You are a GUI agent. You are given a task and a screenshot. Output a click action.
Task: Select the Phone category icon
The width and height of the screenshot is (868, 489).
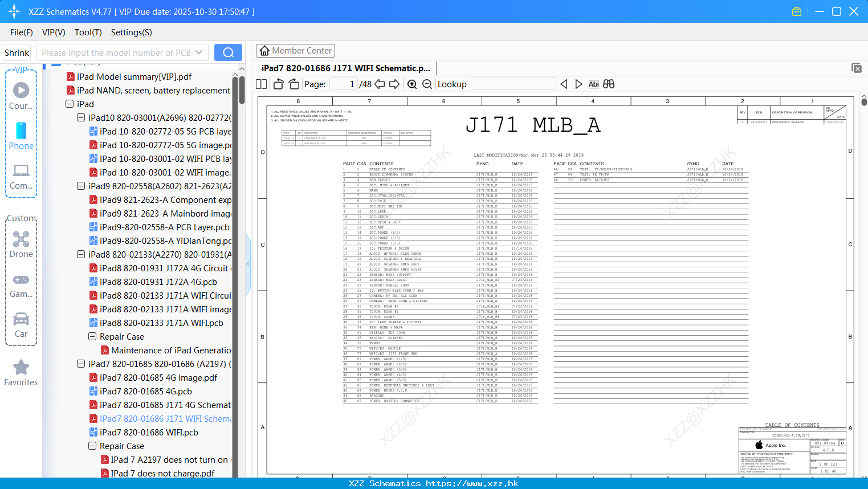point(21,136)
